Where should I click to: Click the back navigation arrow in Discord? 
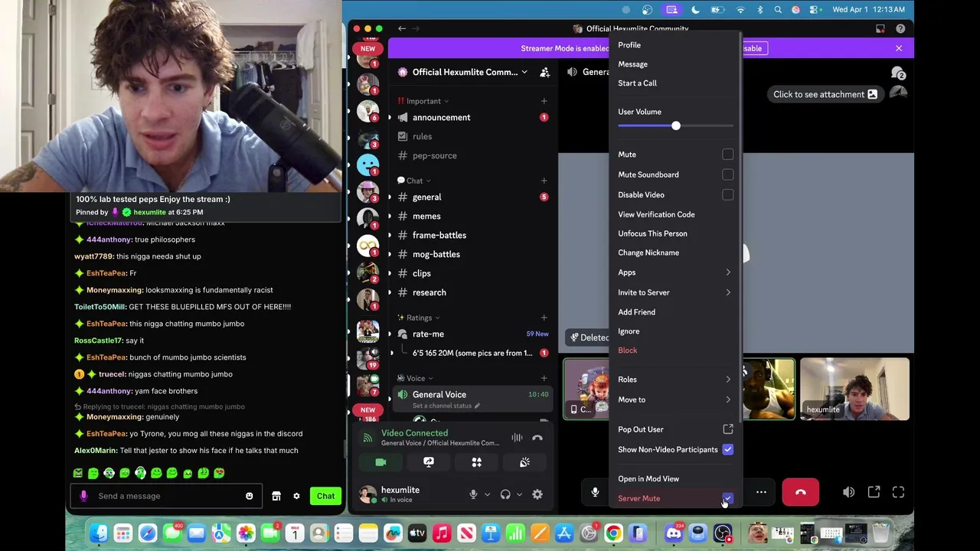click(402, 28)
